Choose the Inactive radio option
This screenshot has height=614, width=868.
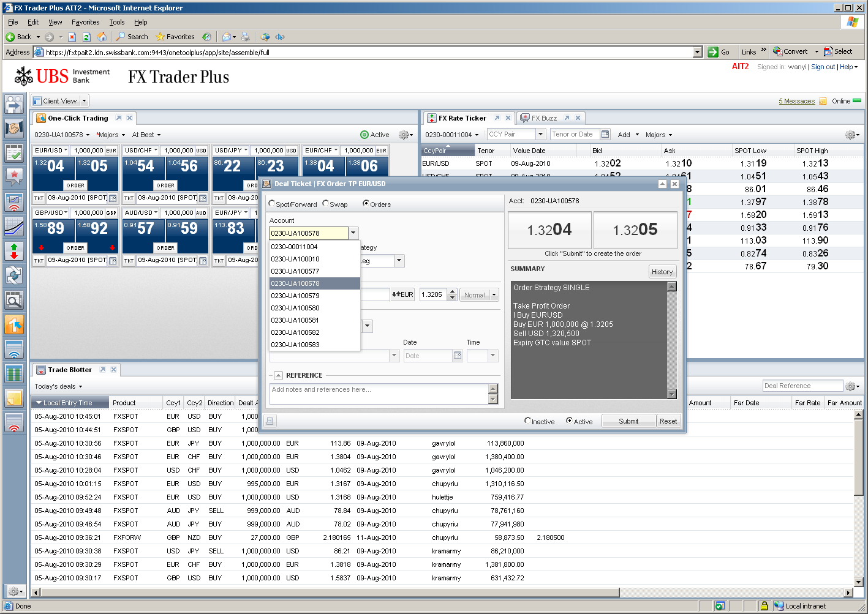(x=527, y=421)
